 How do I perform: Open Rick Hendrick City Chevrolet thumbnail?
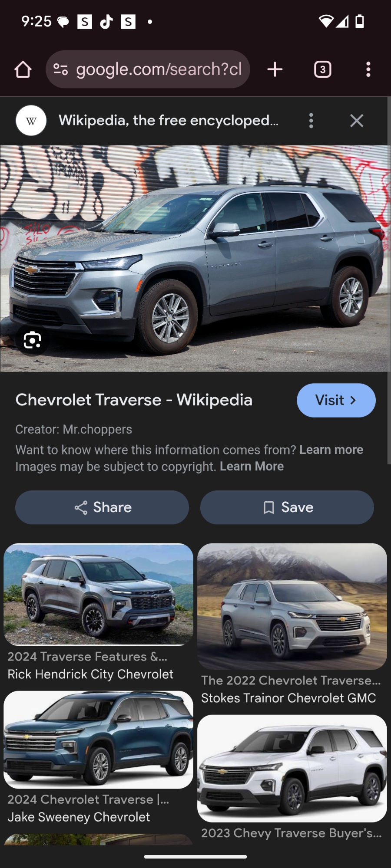(99, 594)
